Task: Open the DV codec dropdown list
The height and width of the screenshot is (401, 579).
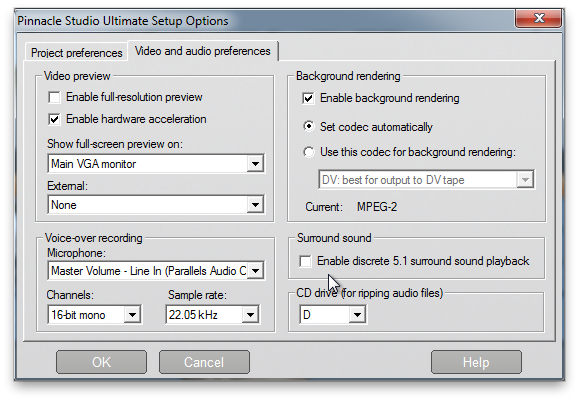Action: (426, 179)
